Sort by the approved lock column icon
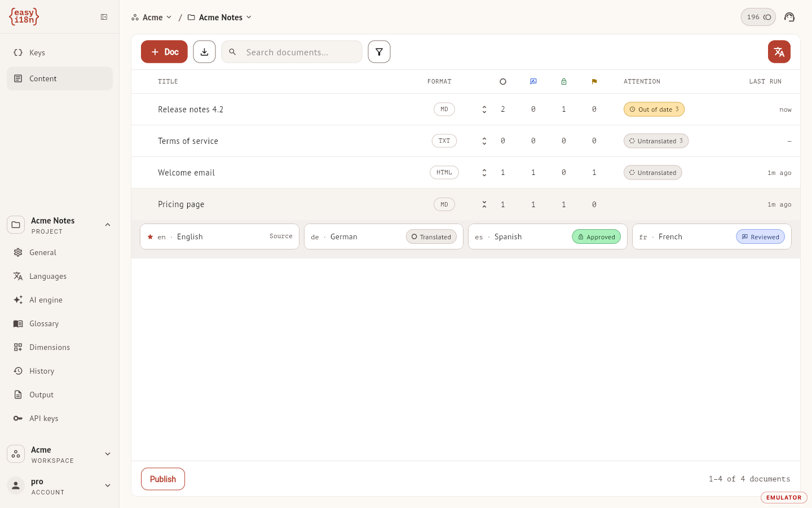812x508 pixels. pos(563,82)
